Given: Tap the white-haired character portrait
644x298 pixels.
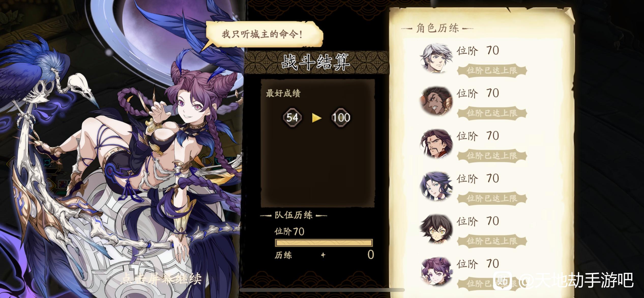Looking at the screenshot, I should coord(436,58).
